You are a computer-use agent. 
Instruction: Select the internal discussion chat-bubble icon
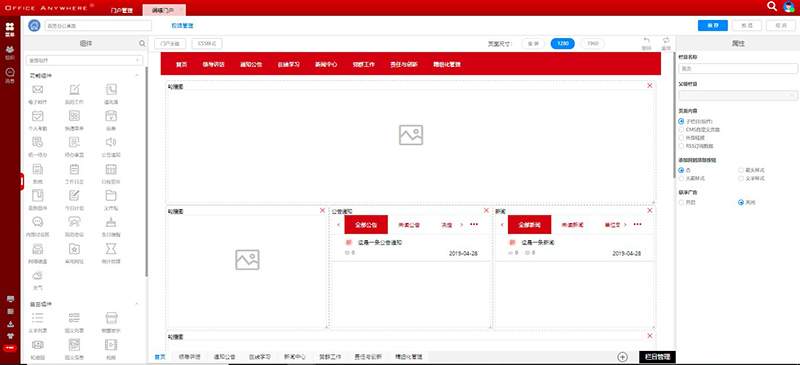pos(38,222)
